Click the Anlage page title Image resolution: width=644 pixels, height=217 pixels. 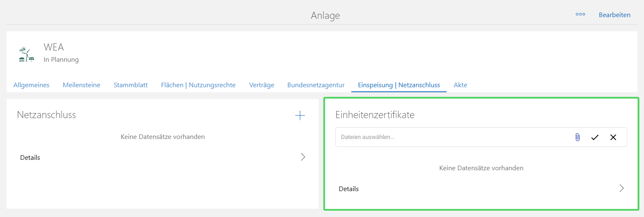325,15
